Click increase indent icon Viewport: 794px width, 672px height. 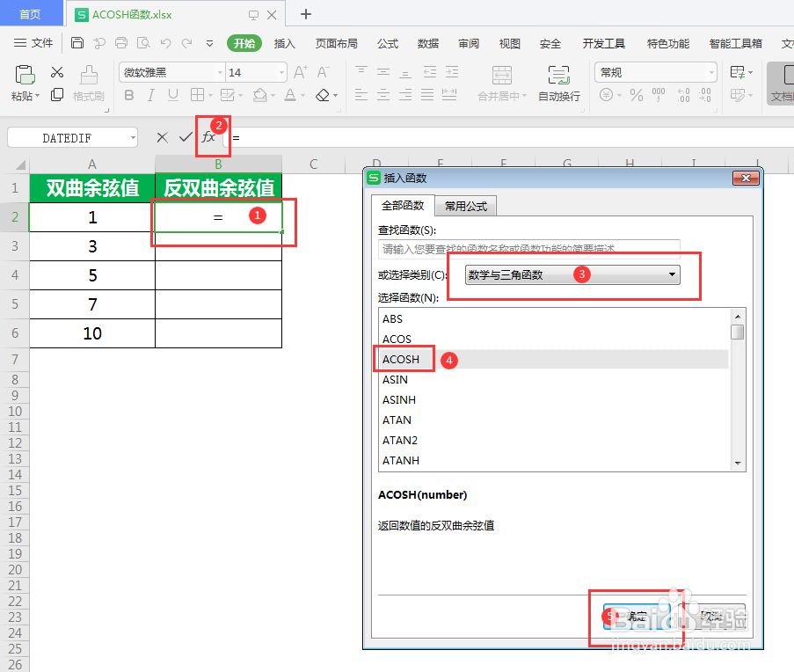[x=452, y=71]
